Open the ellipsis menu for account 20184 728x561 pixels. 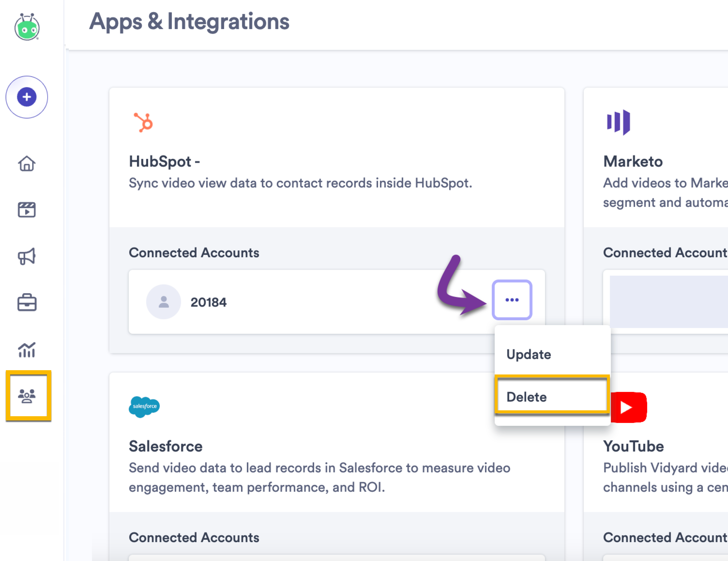pyautogui.click(x=512, y=299)
